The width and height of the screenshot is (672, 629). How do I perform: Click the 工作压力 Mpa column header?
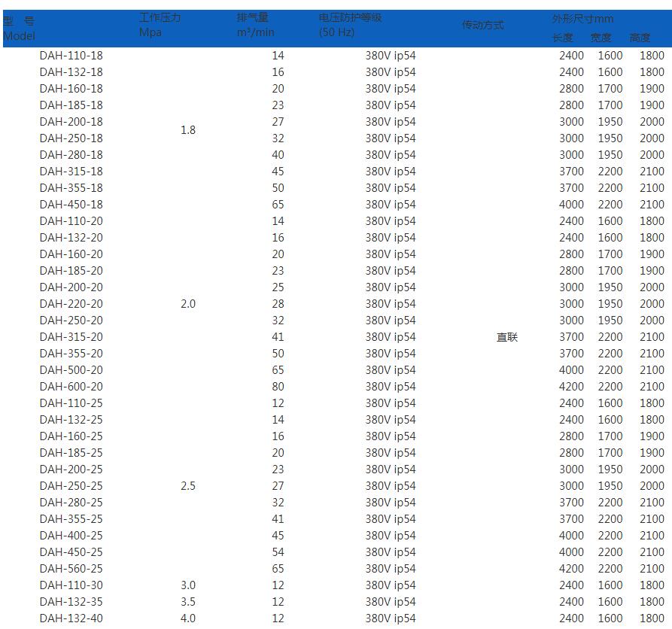click(x=160, y=25)
